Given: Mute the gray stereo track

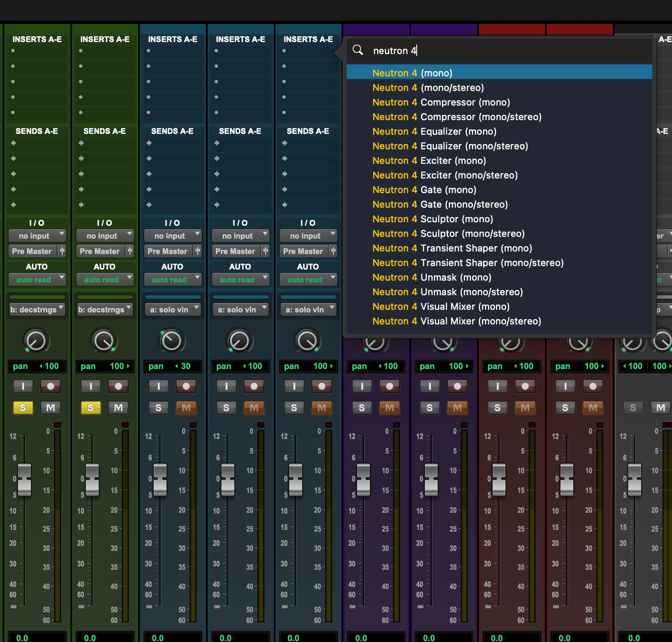Looking at the screenshot, I should (x=661, y=408).
